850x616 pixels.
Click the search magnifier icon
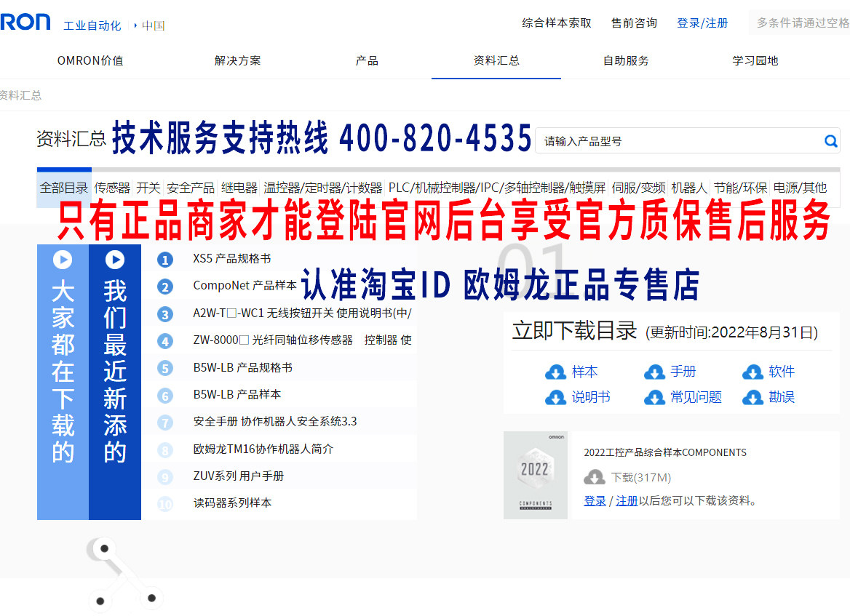[x=830, y=141]
